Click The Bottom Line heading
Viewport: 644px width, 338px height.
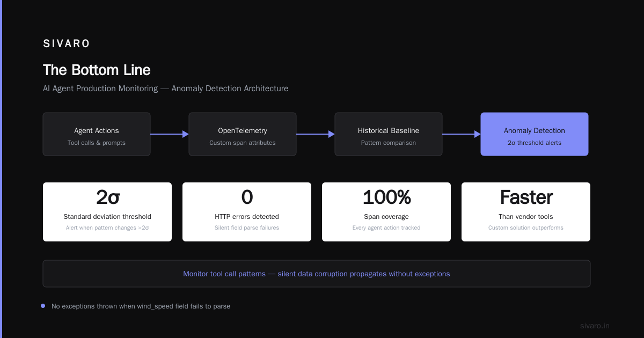97,70
